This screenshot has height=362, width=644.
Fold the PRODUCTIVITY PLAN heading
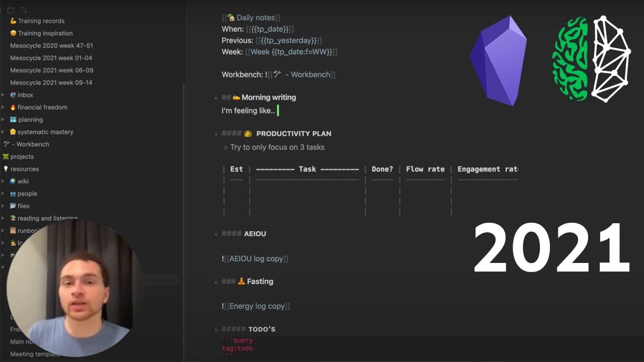[216, 134]
